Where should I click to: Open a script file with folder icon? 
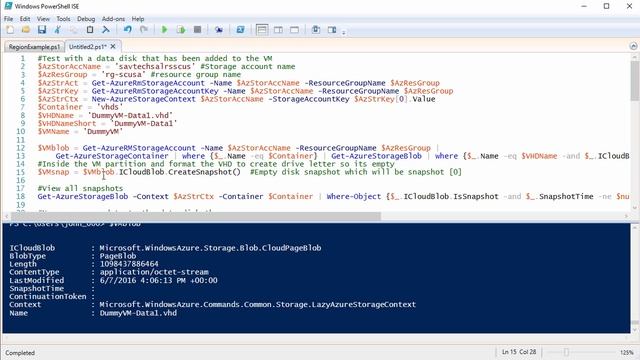pos(26,30)
